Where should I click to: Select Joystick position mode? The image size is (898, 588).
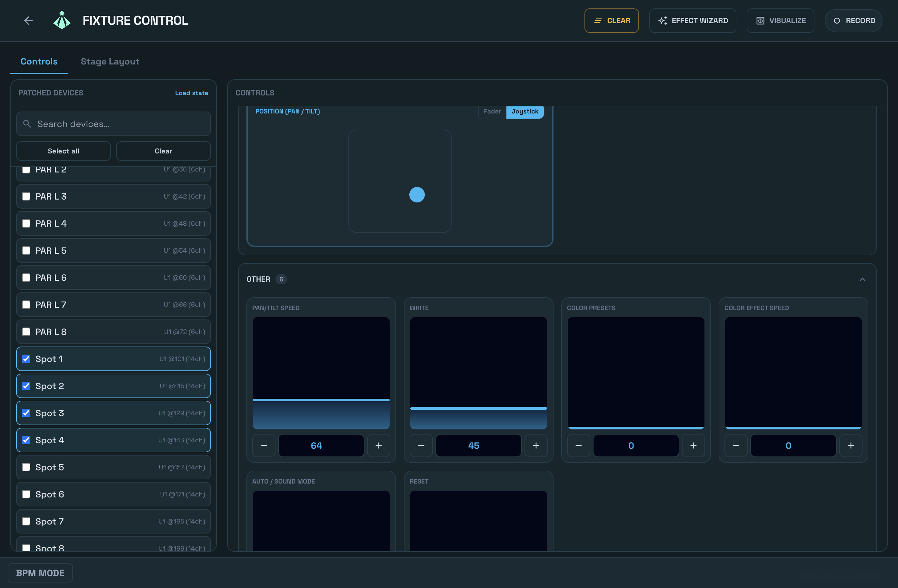coord(524,111)
